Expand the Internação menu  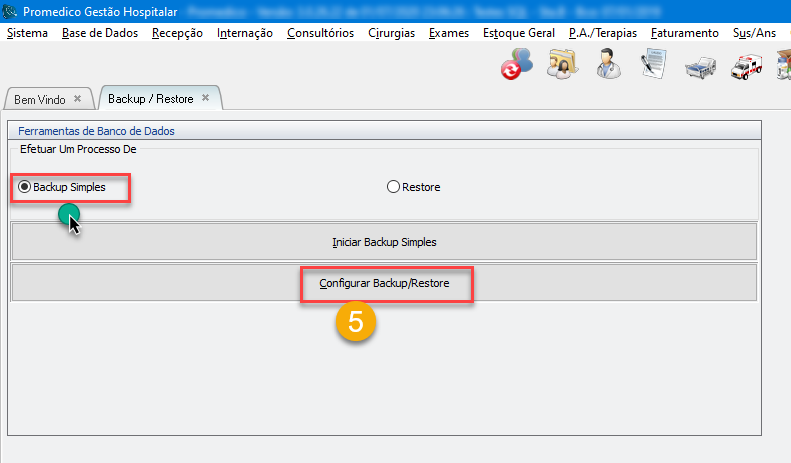[244, 33]
